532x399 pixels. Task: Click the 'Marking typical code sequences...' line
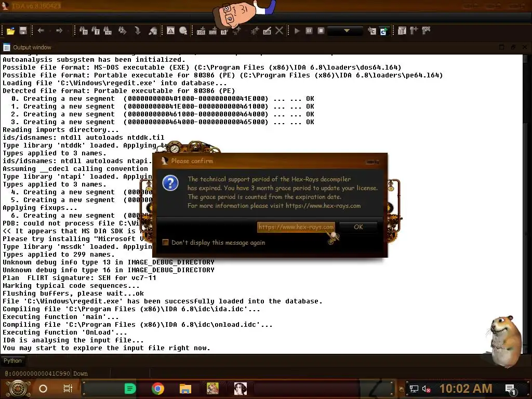click(71, 286)
